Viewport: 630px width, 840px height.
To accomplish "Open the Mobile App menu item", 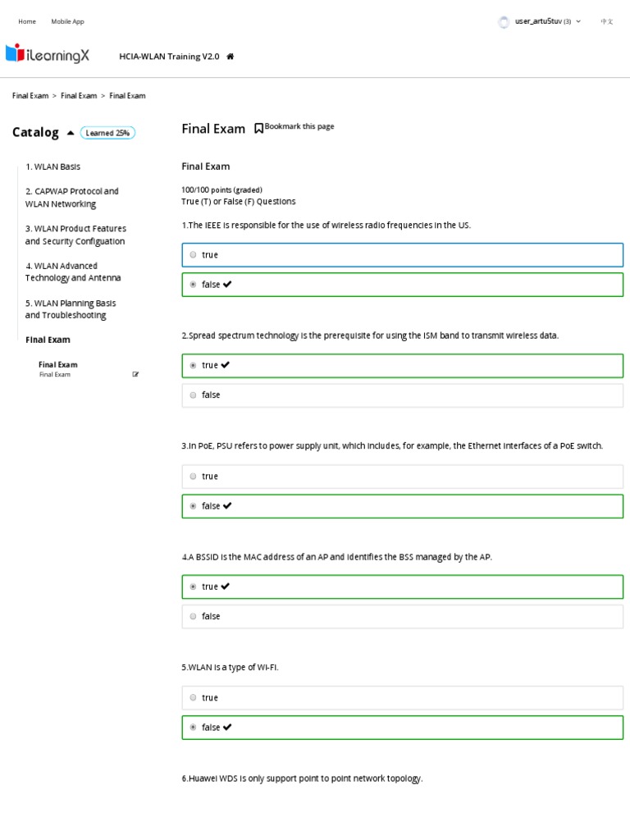I will pos(67,21).
